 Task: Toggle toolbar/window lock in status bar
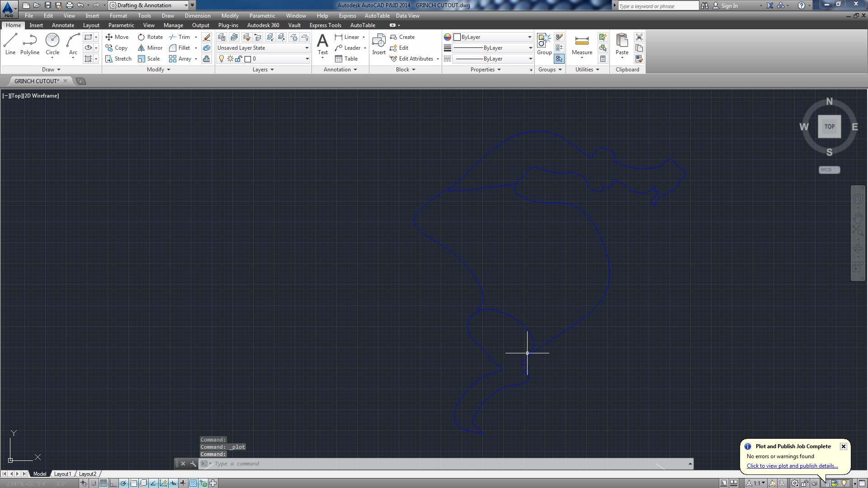(x=805, y=483)
